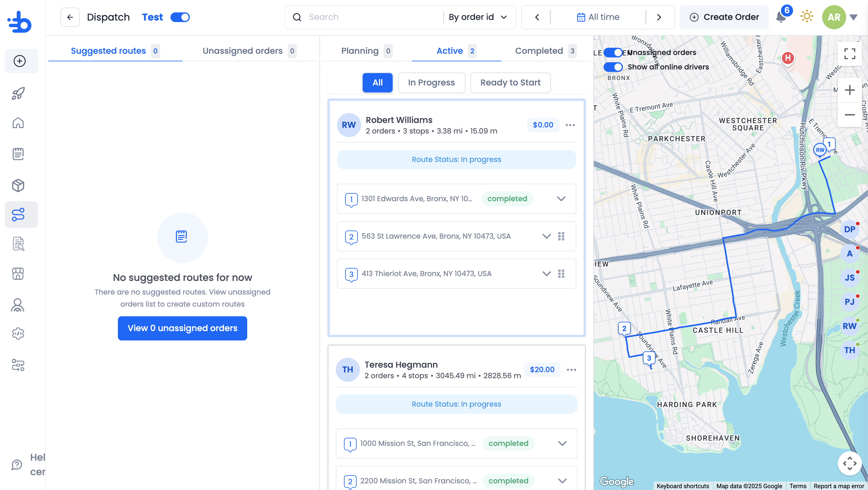
Task: Zoom out on the map
Action: click(850, 115)
